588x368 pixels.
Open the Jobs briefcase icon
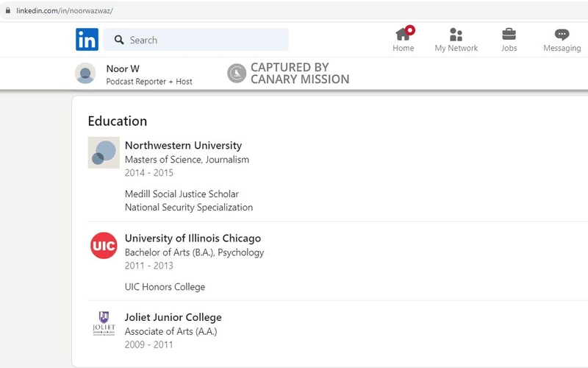coord(509,34)
